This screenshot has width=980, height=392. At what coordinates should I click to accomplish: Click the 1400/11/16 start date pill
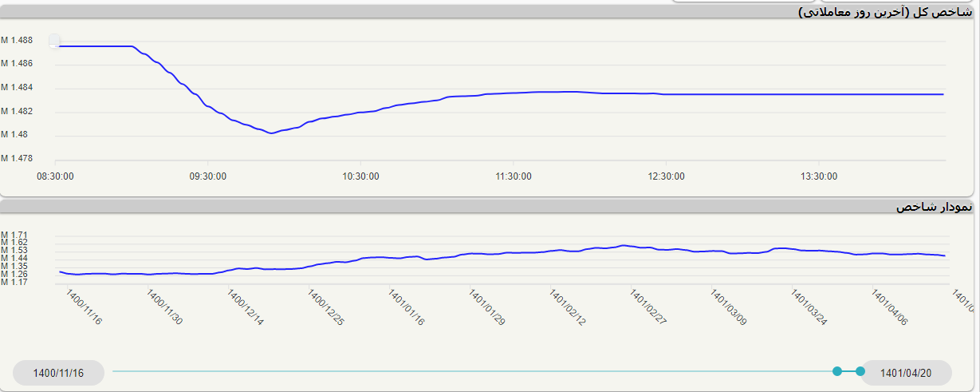point(59,373)
